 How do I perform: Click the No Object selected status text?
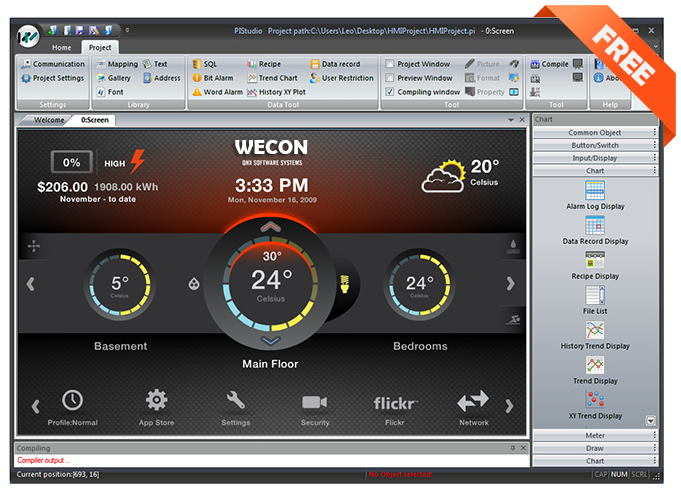click(x=400, y=474)
